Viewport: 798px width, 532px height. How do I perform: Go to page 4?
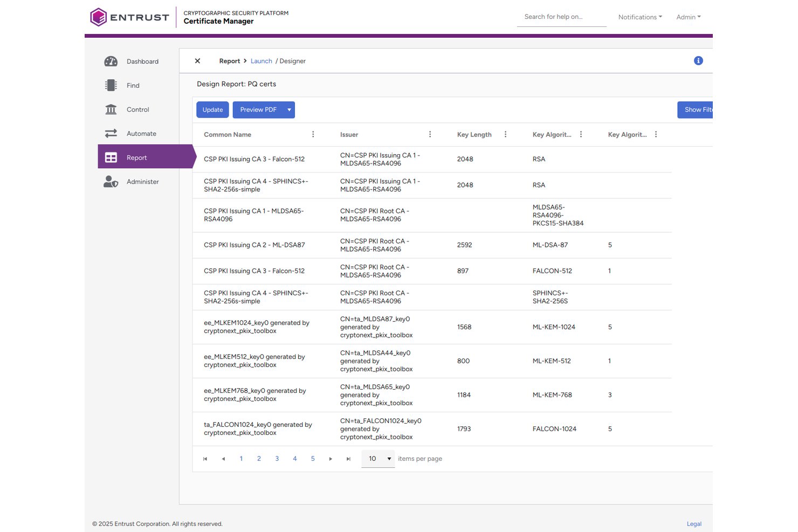click(295, 459)
